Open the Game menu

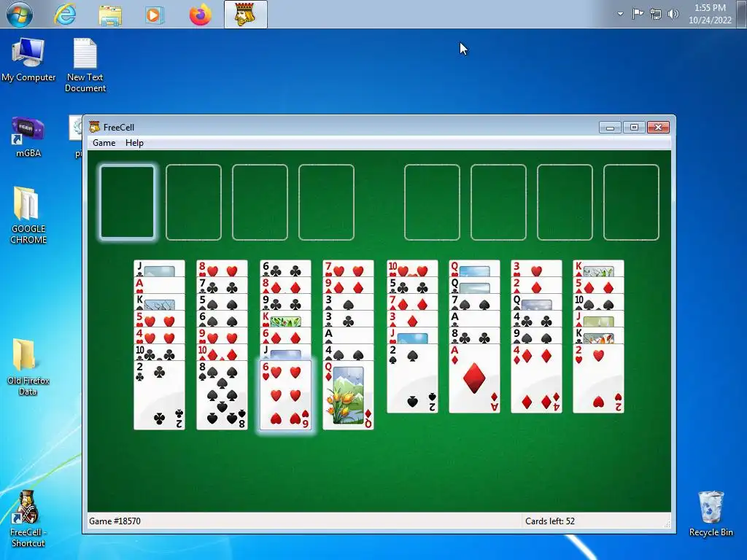point(104,143)
